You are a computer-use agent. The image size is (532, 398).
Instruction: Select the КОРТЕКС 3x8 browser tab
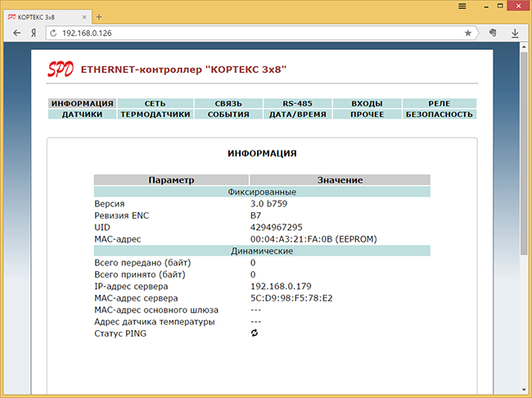pyautogui.click(x=45, y=16)
